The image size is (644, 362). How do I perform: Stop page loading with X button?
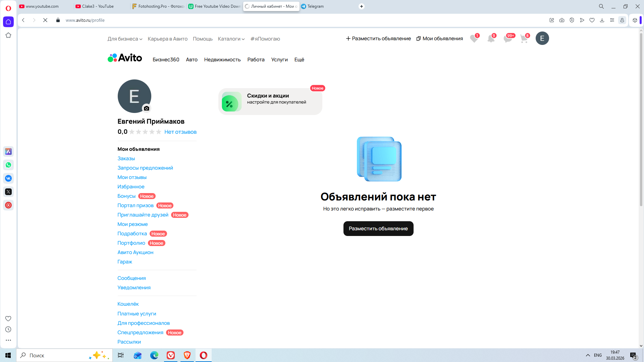45,20
